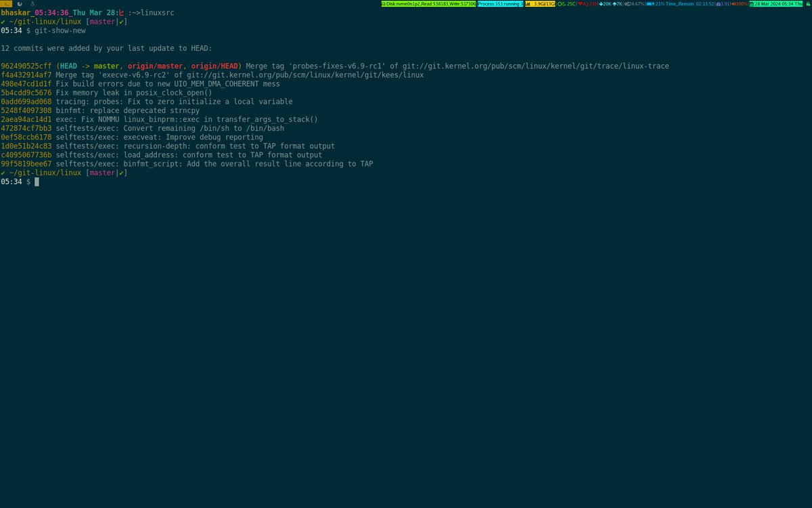The image size is (812, 508).
Task: Click 'exec: Fix NOMMU linux_binprm::exec' message
Action: point(187,119)
